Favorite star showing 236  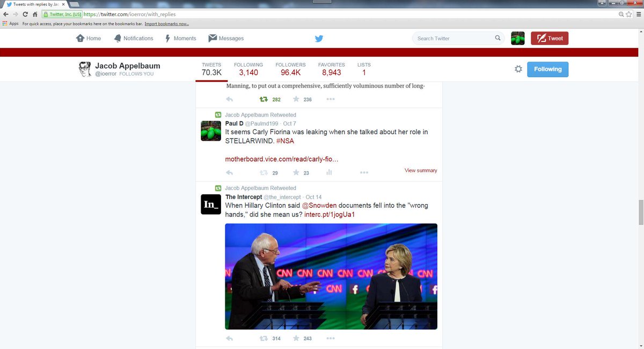pyautogui.click(x=296, y=99)
